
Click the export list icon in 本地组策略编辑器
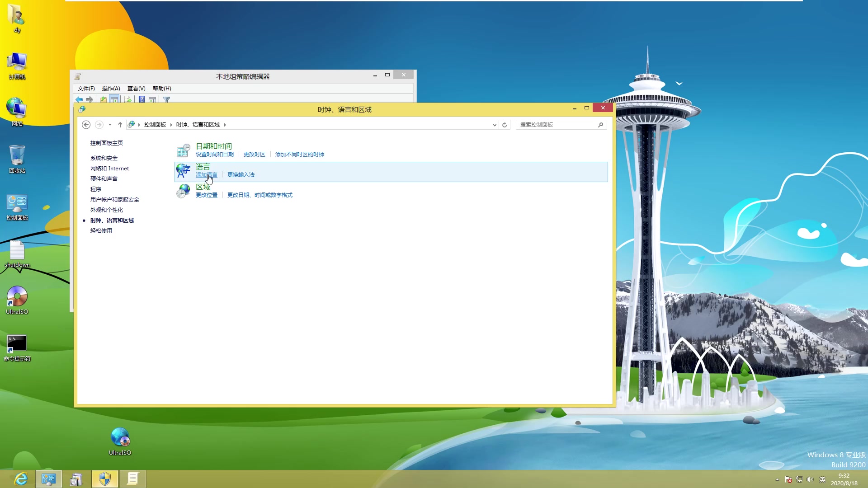click(x=128, y=99)
